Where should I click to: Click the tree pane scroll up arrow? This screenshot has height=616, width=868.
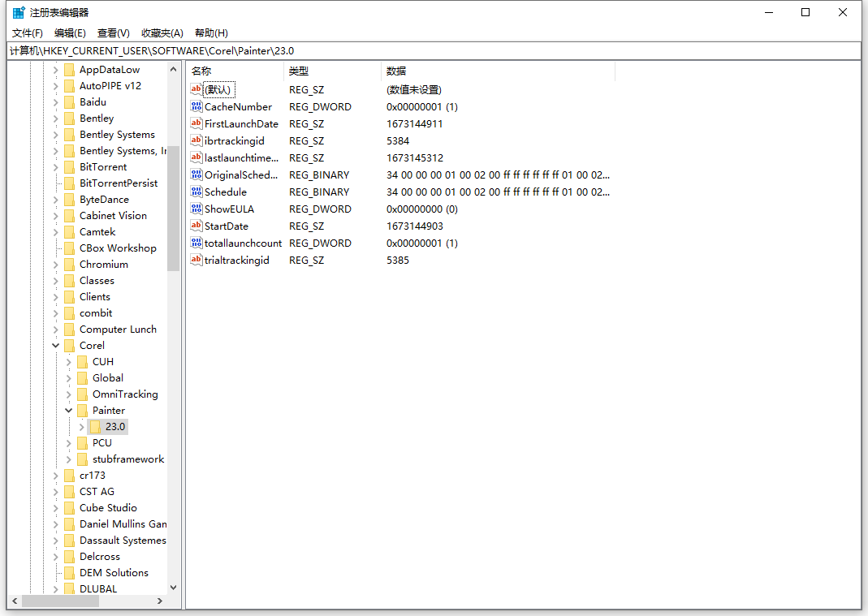(x=173, y=69)
